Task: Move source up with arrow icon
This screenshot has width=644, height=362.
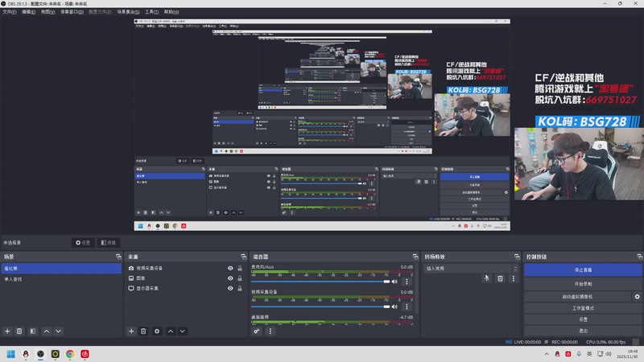Action: [171, 331]
